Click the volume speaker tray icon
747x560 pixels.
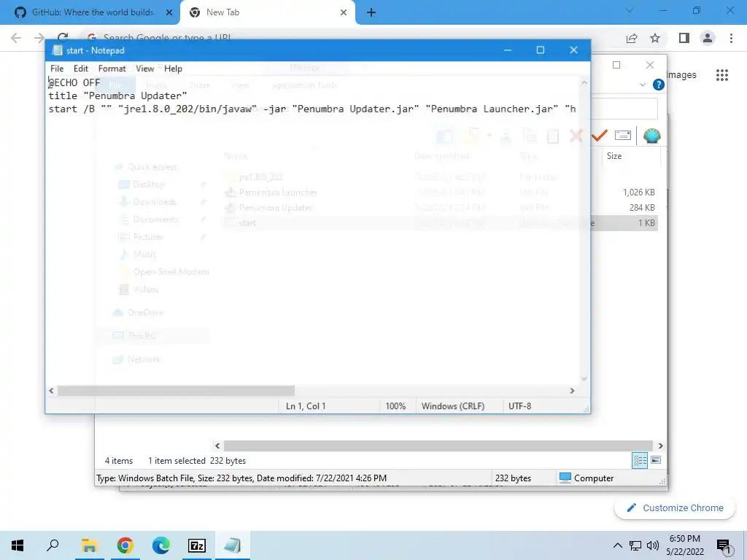(653, 545)
